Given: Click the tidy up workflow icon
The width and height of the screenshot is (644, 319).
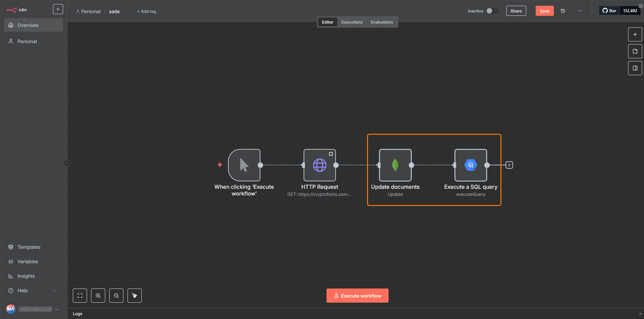Looking at the screenshot, I should [135, 296].
